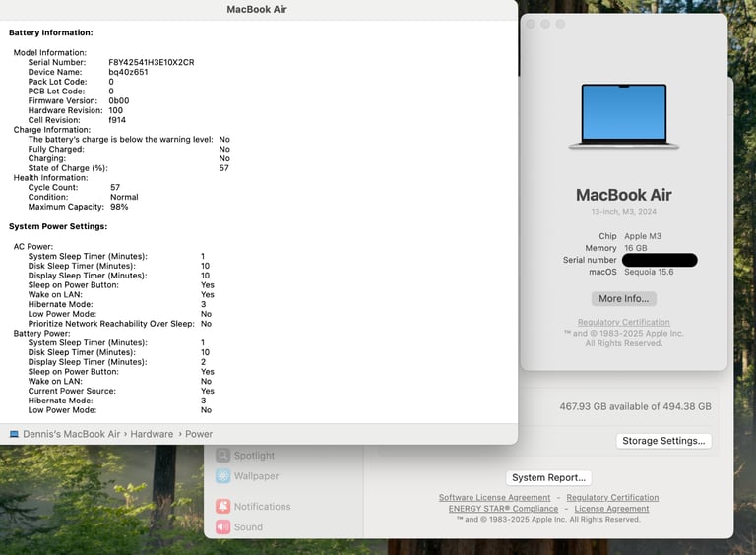Click System Power Settings heading
The image size is (756, 555).
[x=58, y=226]
